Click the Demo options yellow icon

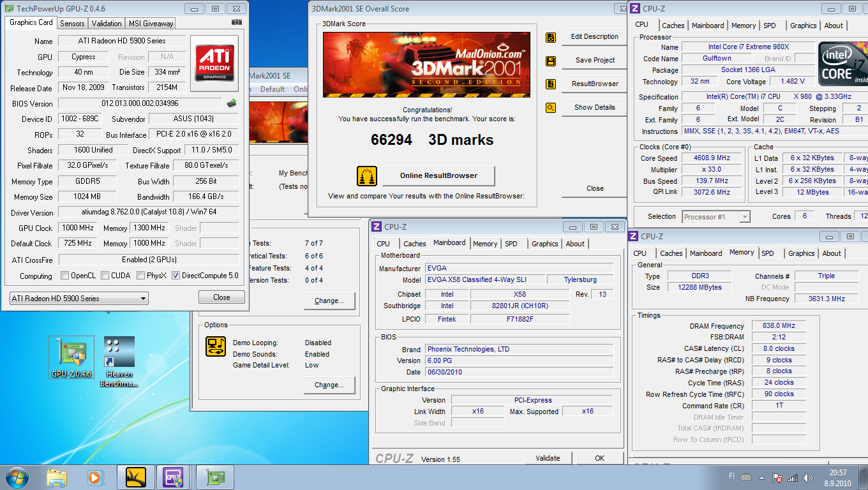216,346
